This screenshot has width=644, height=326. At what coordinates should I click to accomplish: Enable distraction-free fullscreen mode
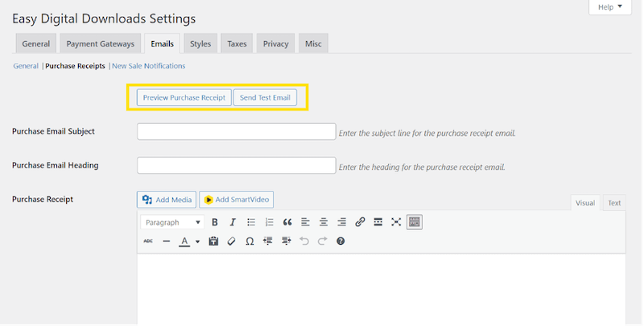[x=396, y=222]
